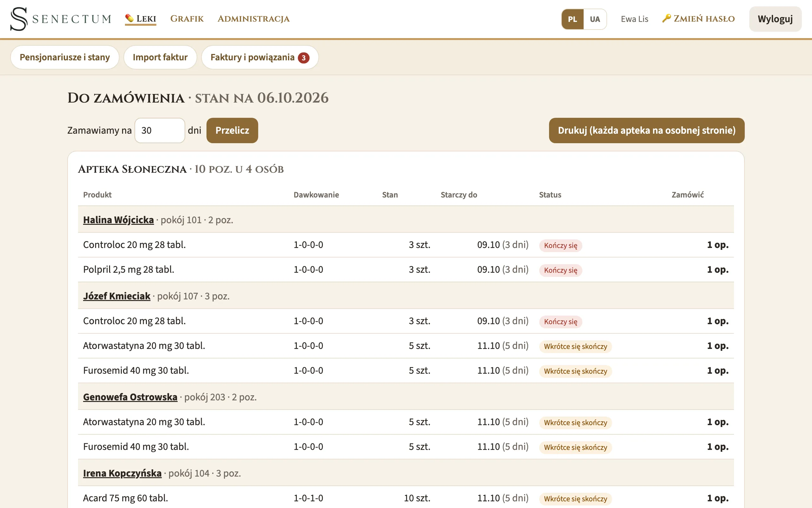Click the Produkt column header

coord(97,195)
